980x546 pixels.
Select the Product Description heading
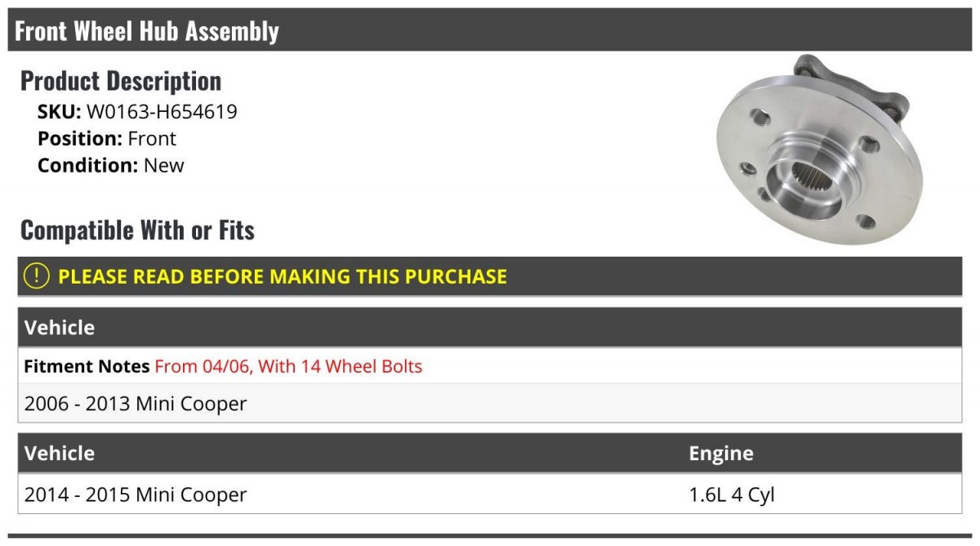(121, 81)
